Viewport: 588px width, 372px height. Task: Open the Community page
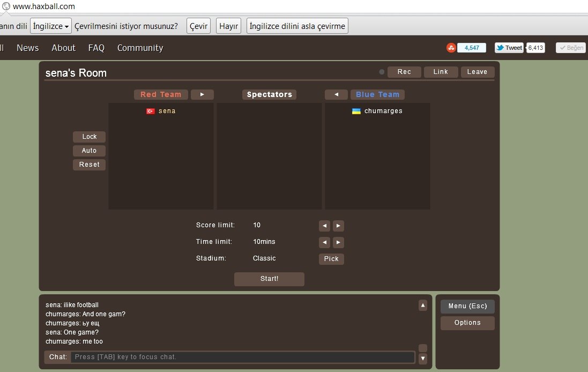140,48
